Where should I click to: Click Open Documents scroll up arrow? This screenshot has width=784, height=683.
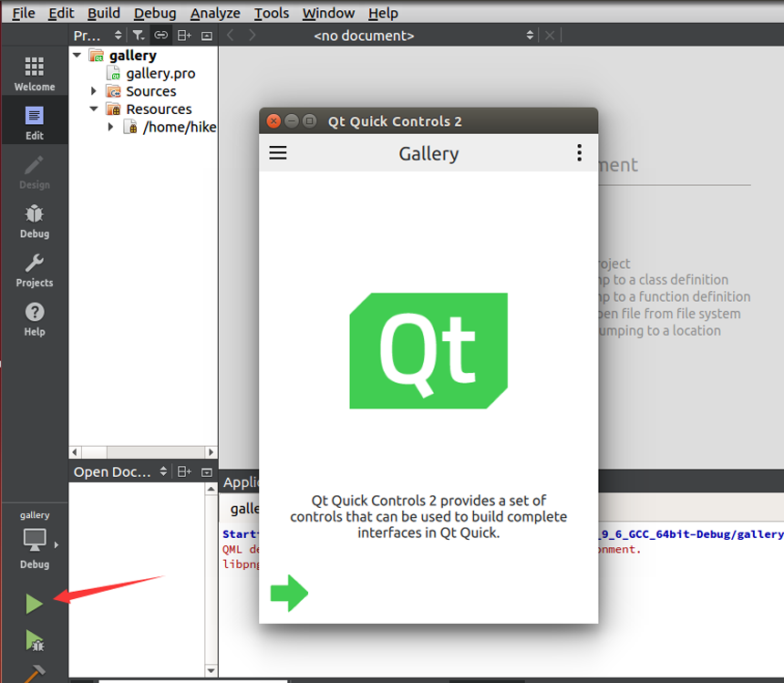[x=211, y=489]
